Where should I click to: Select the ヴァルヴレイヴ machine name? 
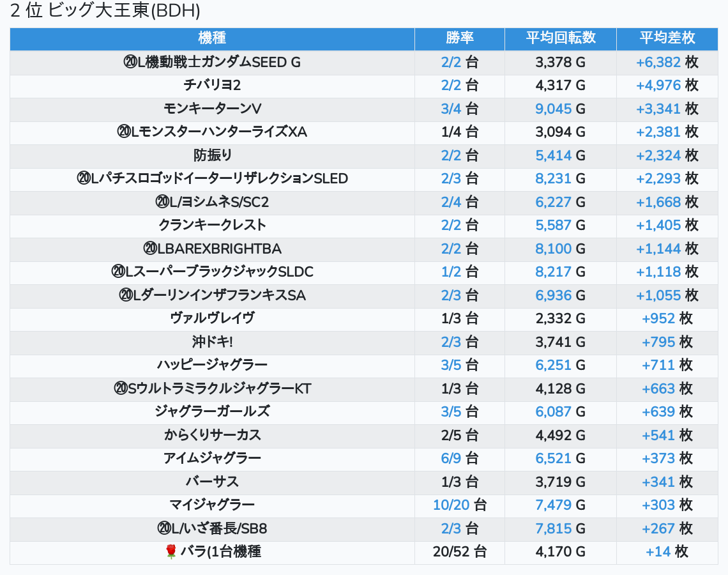[212, 319]
